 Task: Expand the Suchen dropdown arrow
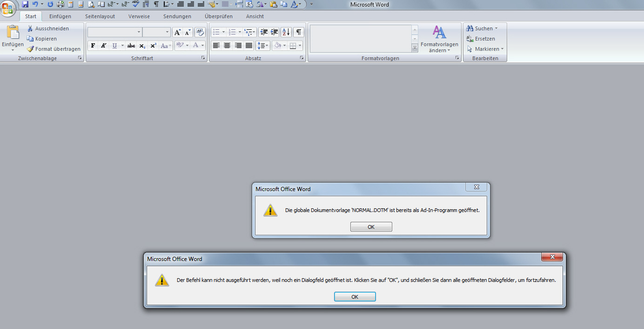click(496, 28)
